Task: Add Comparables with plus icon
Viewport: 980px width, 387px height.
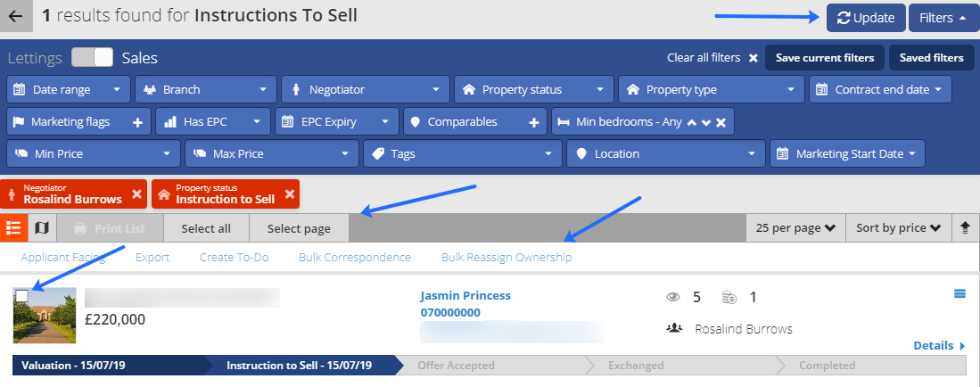Action: 534,122
